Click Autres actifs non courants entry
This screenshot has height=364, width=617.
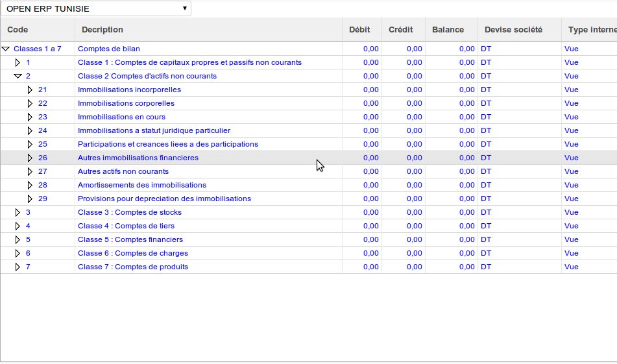(x=123, y=171)
